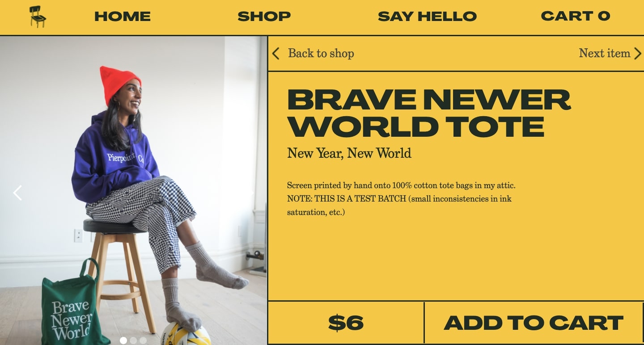Click the Next item text
This screenshot has height=345, width=644.
coord(605,53)
